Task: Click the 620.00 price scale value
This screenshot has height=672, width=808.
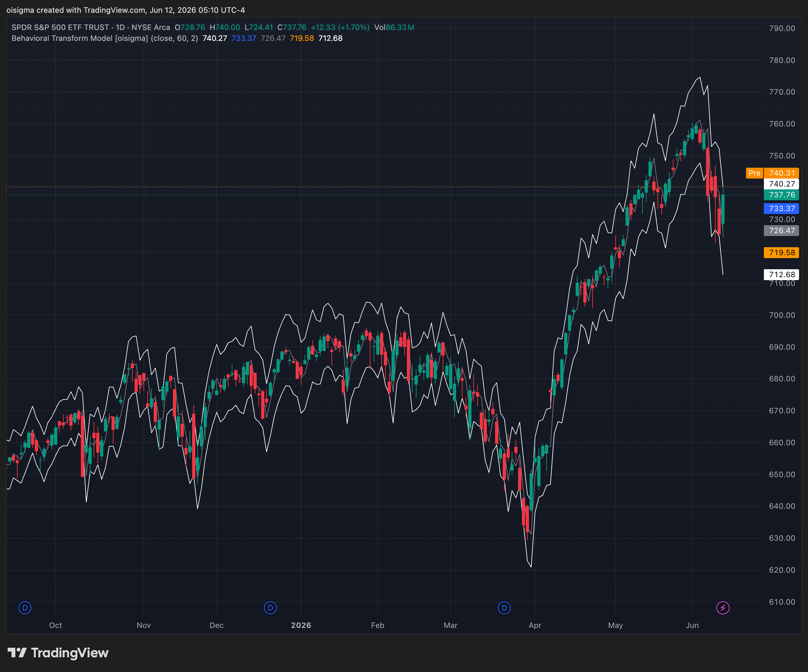Action: pos(782,570)
